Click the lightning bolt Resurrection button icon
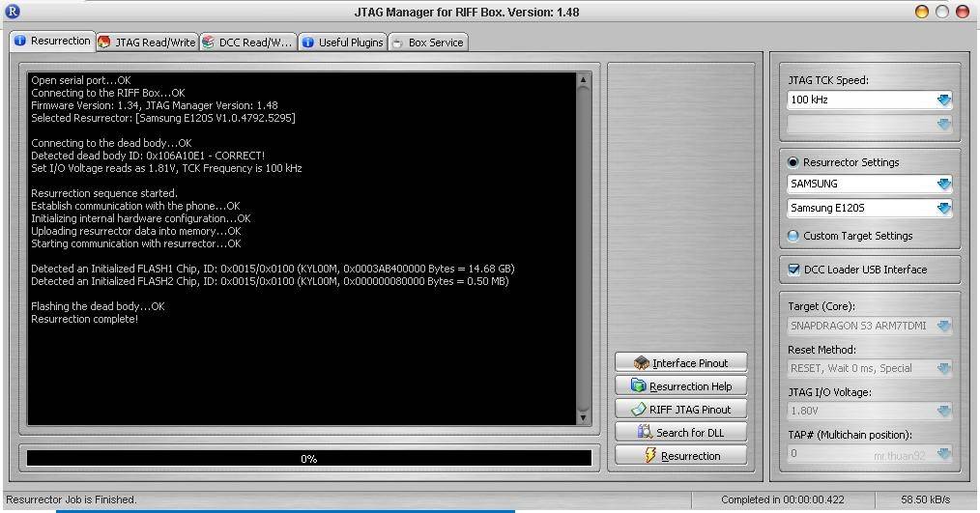The height and width of the screenshot is (513, 980). [x=650, y=455]
